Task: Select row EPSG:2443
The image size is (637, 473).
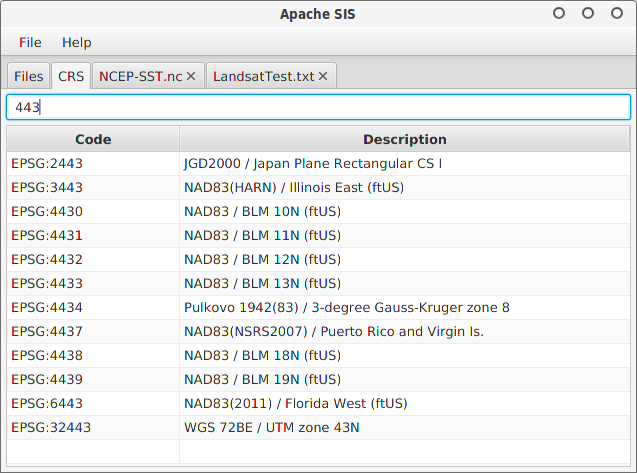Action: 318,163
